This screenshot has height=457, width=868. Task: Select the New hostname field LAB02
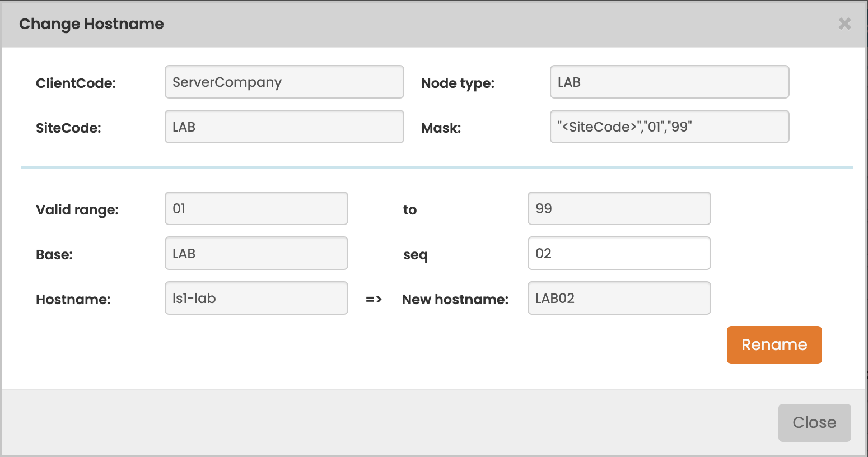point(619,299)
